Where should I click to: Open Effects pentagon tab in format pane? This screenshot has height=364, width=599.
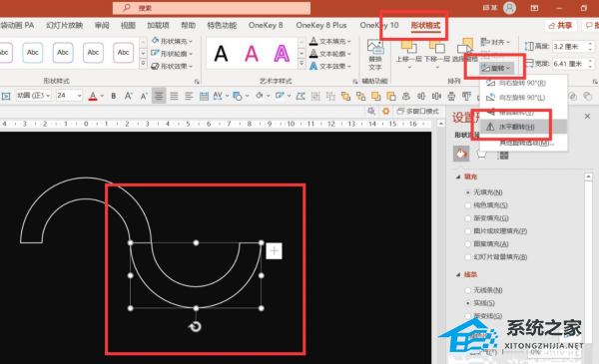click(x=482, y=154)
